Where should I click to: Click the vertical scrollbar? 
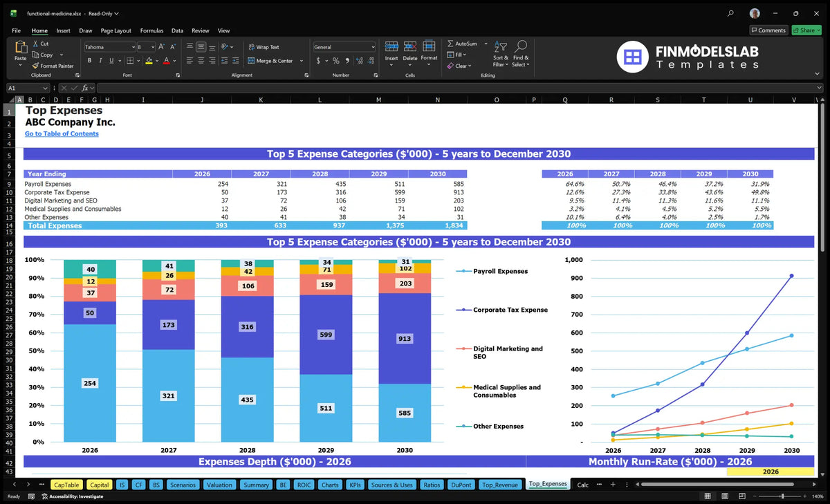pyautogui.click(x=822, y=177)
